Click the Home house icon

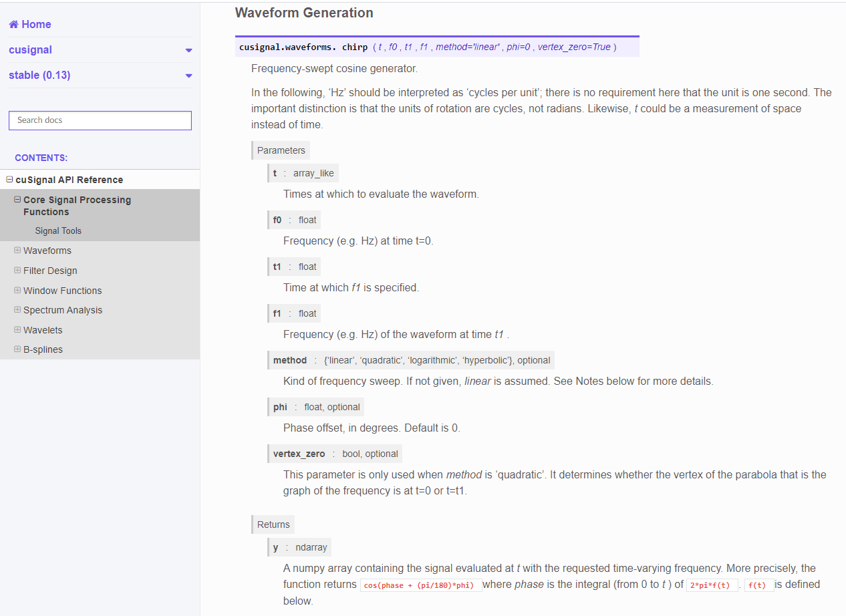point(13,24)
